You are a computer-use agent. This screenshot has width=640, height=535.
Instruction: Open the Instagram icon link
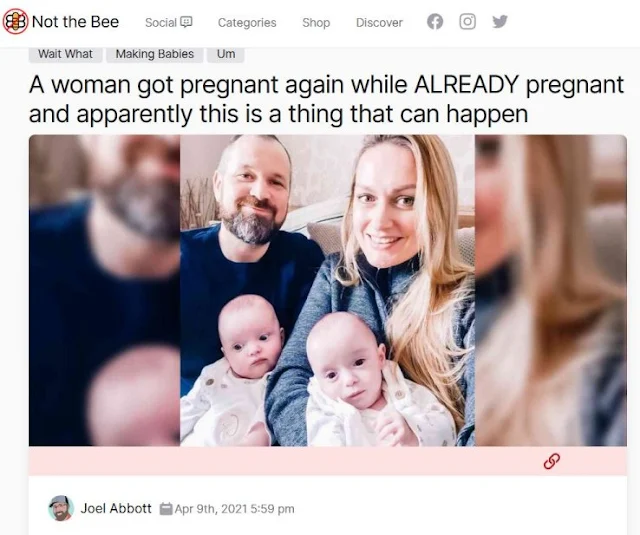468,22
